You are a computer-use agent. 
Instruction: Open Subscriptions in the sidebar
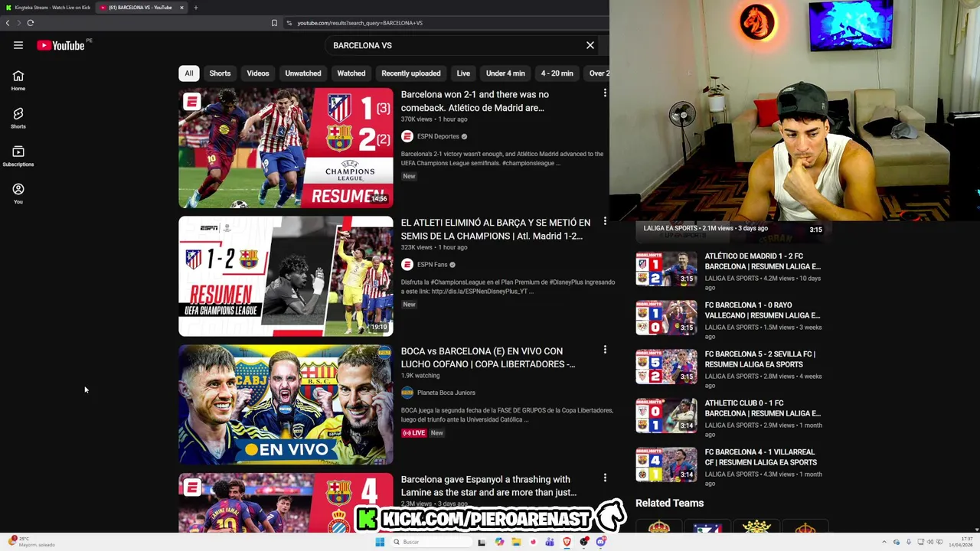(x=18, y=155)
